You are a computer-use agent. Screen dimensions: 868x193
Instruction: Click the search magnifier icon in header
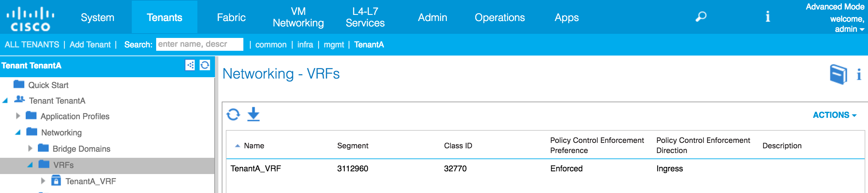tap(701, 17)
